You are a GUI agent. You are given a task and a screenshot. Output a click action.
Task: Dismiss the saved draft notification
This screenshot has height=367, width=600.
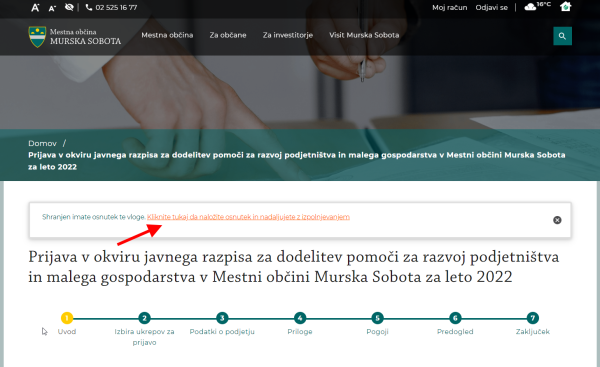(557, 220)
